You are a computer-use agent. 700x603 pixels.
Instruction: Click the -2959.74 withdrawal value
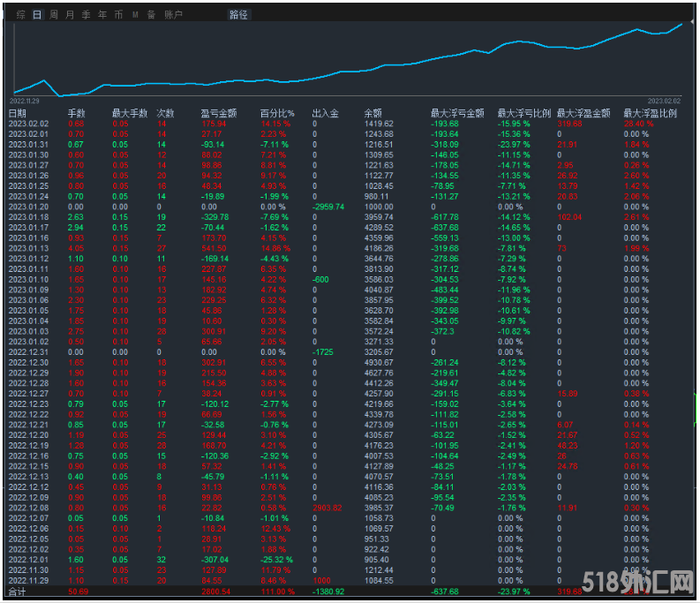pyautogui.click(x=328, y=207)
